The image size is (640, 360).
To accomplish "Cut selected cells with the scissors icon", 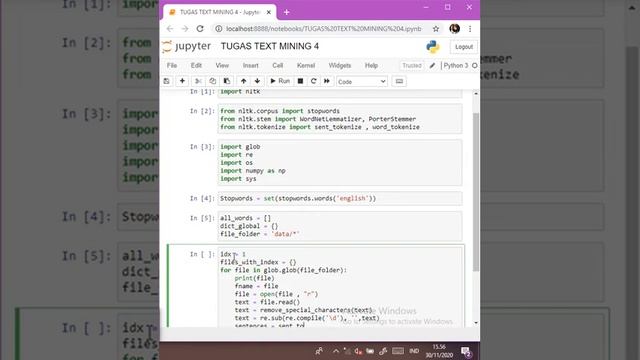I will tap(198, 81).
